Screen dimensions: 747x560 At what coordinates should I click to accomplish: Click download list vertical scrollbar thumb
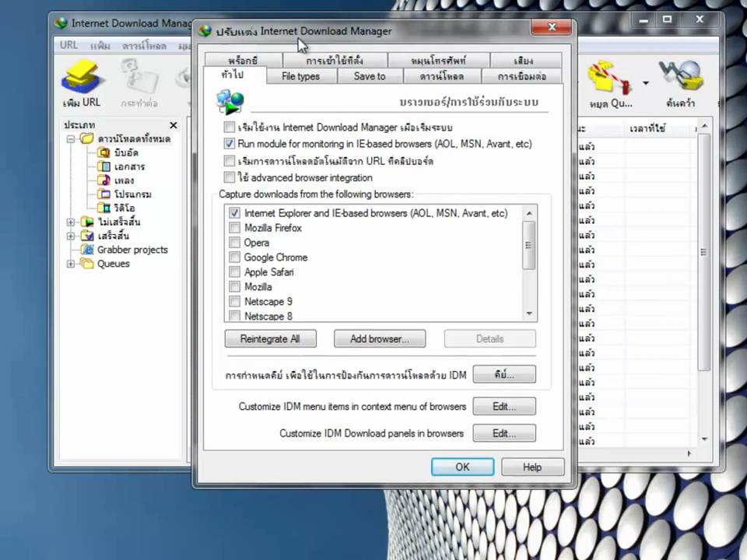704,252
